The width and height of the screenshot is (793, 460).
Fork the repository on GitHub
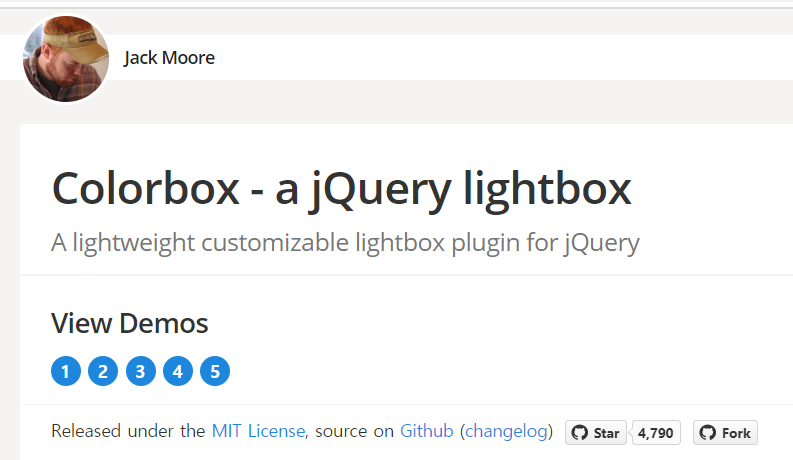coord(725,433)
